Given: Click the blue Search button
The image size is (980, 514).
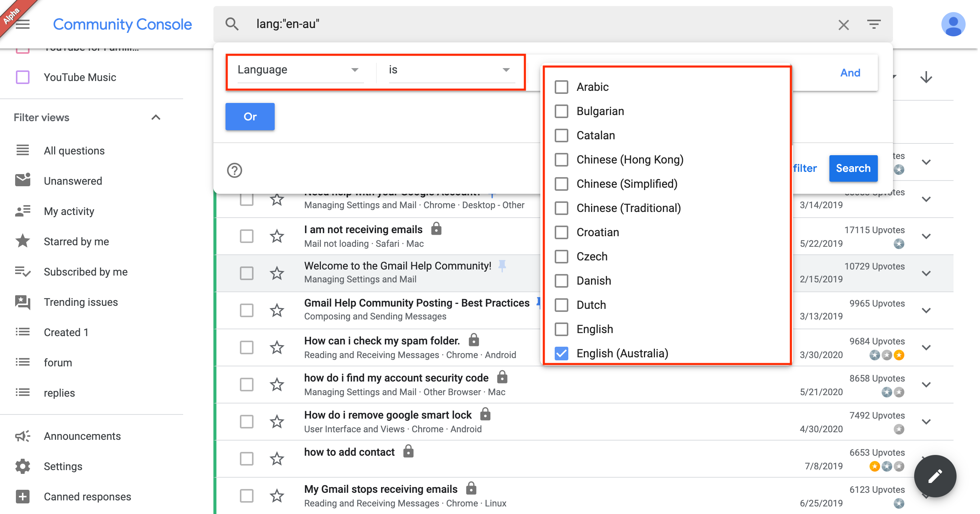Looking at the screenshot, I should pyautogui.click(x=852, y=168).
